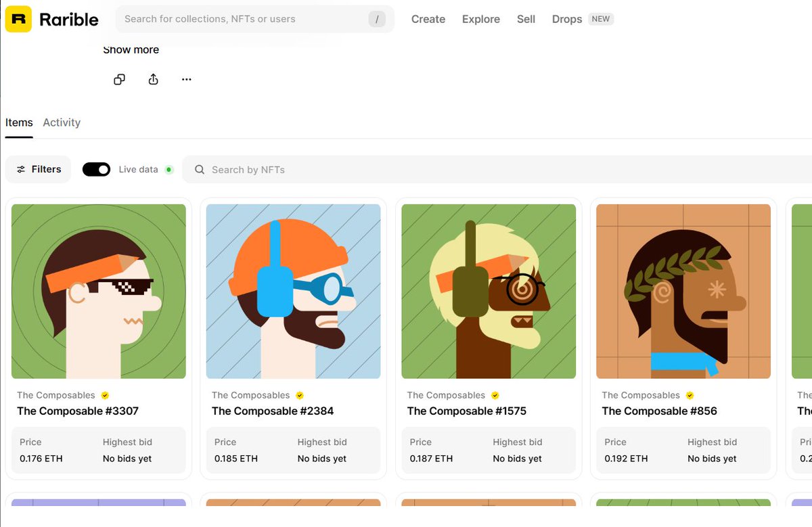Open The Composable #2384 title link

tap(273, 411)
